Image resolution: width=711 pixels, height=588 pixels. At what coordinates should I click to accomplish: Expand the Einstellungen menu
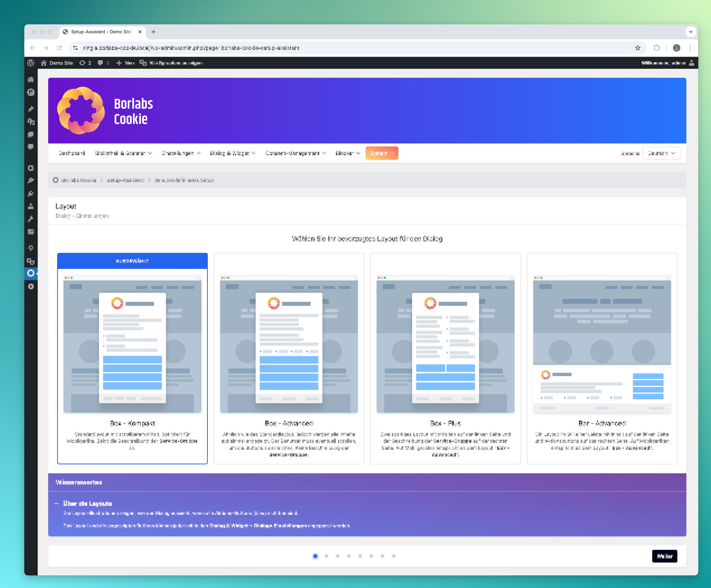coord(181,153)
